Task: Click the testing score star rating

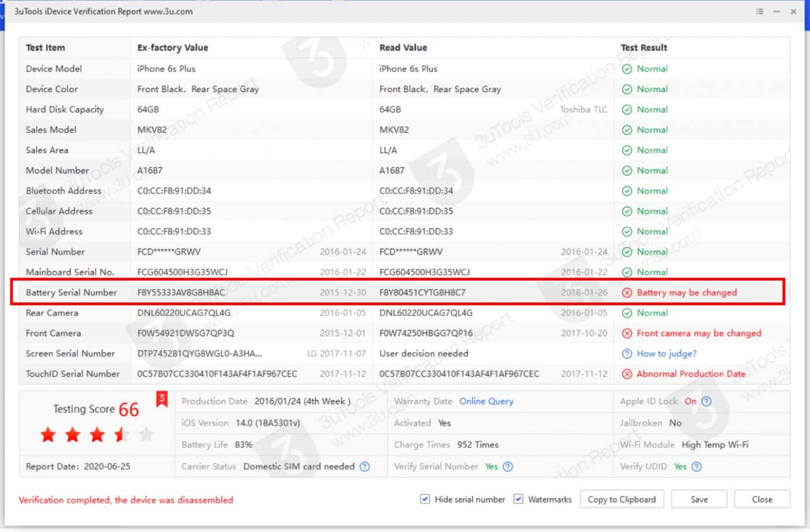Action: point(97,435)
